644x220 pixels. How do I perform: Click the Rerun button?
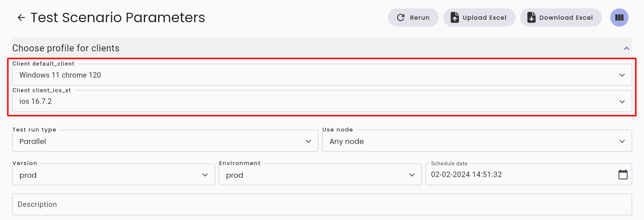click(413, 17)
